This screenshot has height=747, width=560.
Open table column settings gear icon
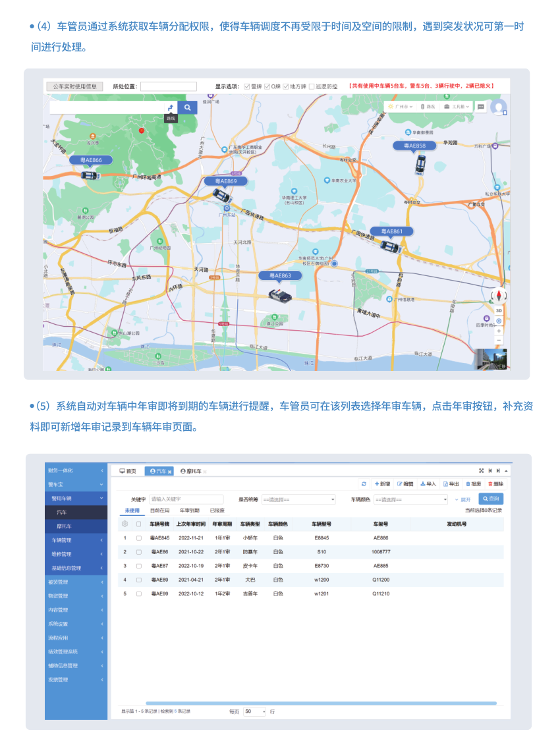point(125,524)
